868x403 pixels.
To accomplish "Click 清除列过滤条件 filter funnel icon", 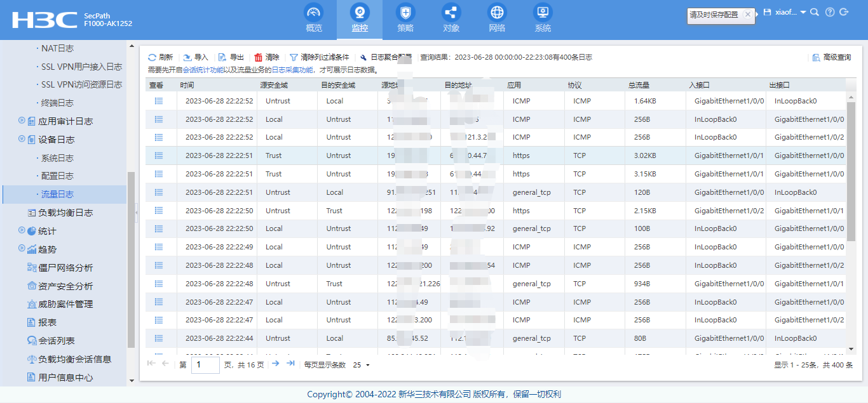I will [x=294, y=57].
